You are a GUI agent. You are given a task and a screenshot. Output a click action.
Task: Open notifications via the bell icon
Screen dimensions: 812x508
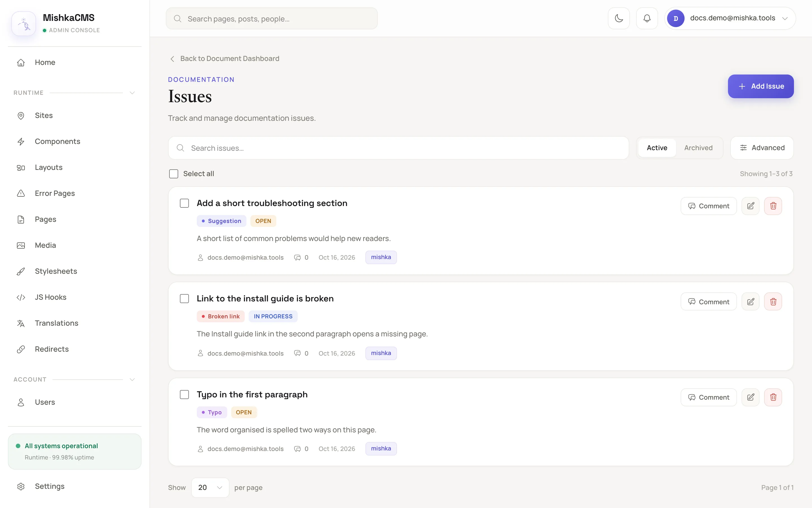(x=647, y=18)
